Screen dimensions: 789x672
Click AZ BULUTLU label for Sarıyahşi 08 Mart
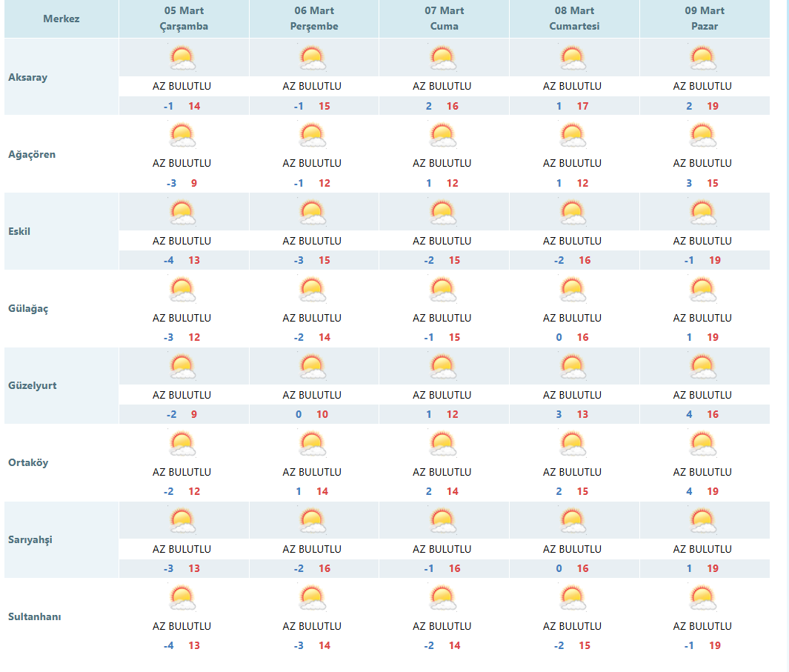click(572, 549)
